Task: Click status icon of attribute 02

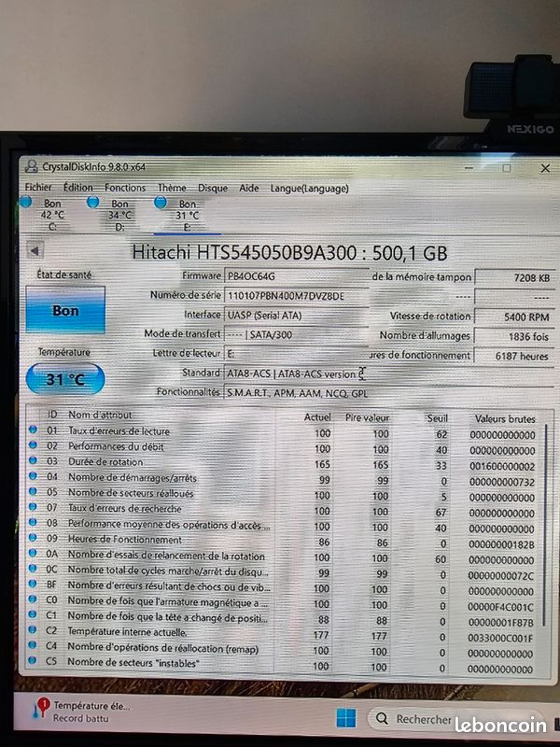Action: point(33,445)
